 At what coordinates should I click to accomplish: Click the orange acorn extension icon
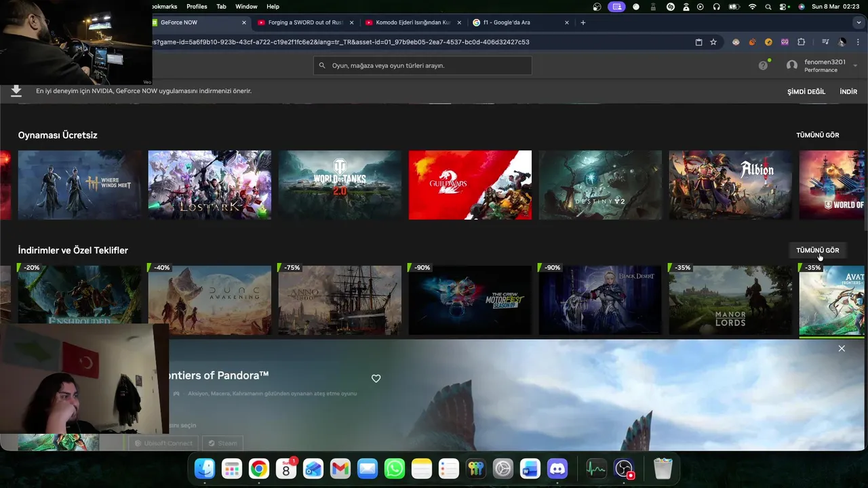point(752,42)
